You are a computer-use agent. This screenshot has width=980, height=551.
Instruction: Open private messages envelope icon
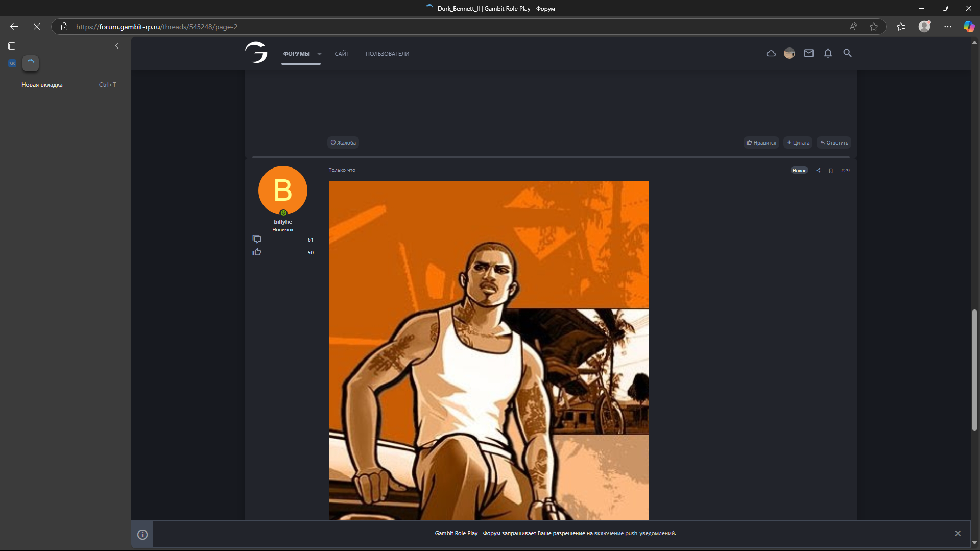tap(808, 53)
